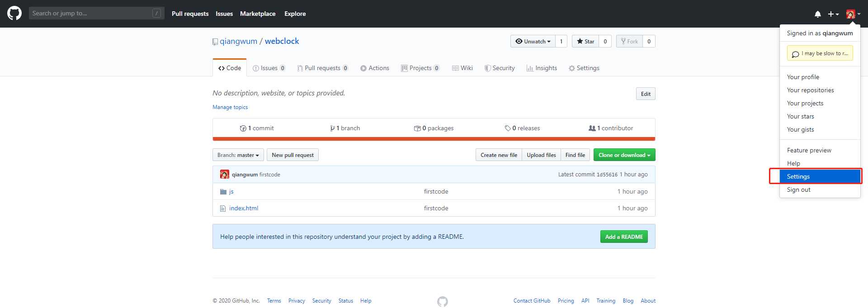Image resolution: width=868 pixels, height=308 pixels.
Task: Switch to the Code tab
Action: coord(230,68)
